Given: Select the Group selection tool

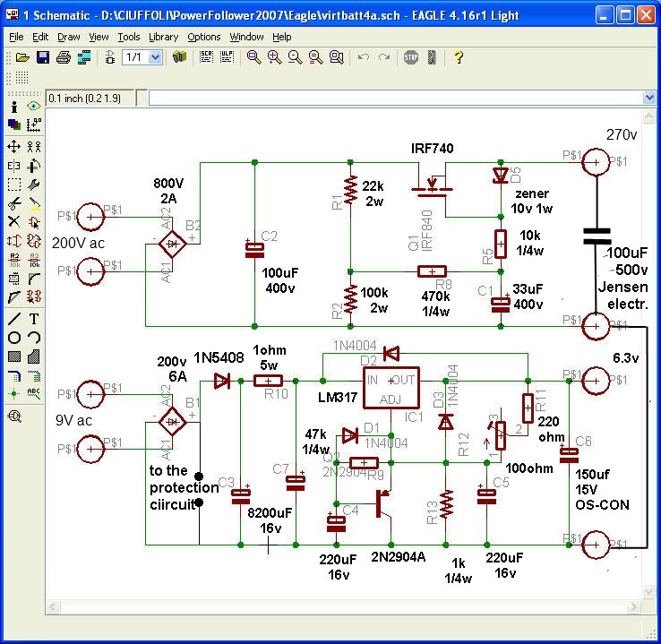Looking at the screenshot, I should click(14, 185).
